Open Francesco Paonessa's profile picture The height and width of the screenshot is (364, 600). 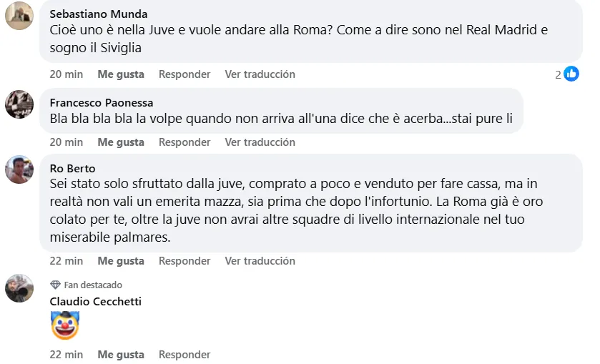[19, 104]
